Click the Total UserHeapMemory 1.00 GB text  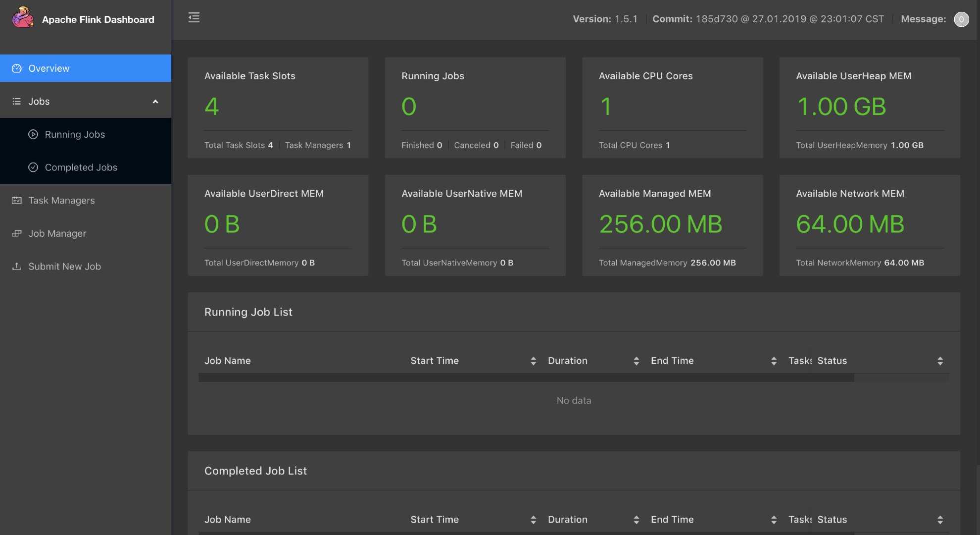[860, 145]
